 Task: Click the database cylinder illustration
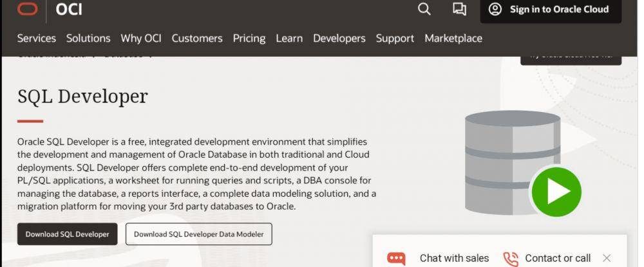[513, 162]
